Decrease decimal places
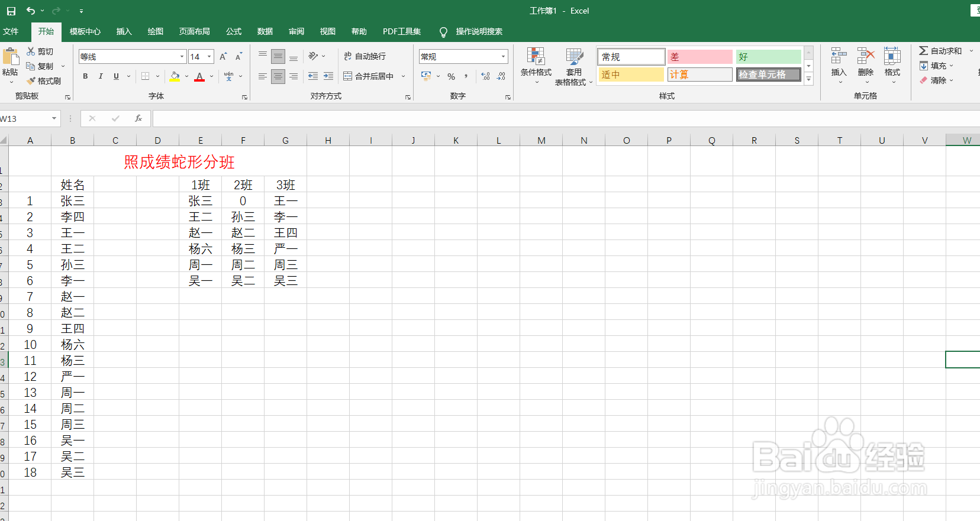Image resolution: width=980 pixels, height=521 pixels. (x=501, y=76)
